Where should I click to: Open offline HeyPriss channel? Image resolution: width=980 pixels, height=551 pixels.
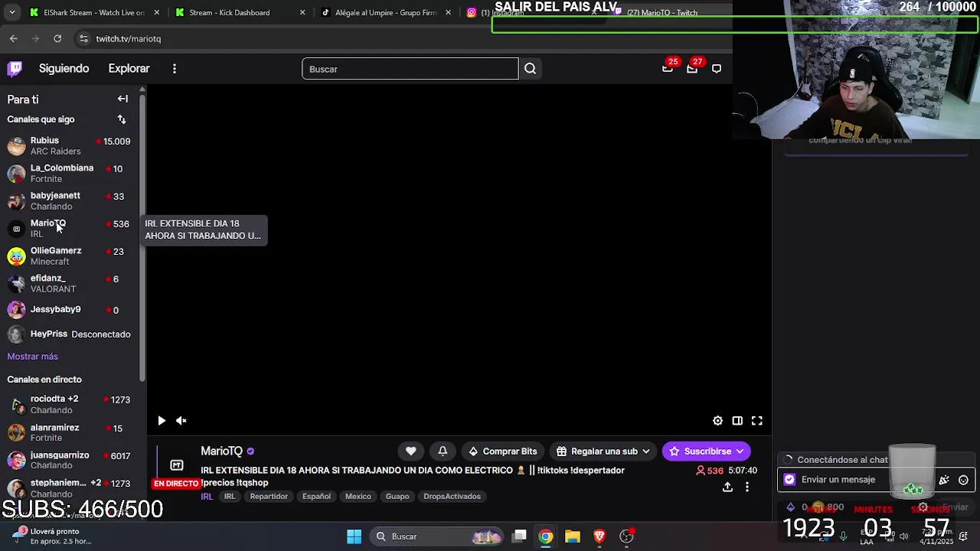[x=69, y=334]
